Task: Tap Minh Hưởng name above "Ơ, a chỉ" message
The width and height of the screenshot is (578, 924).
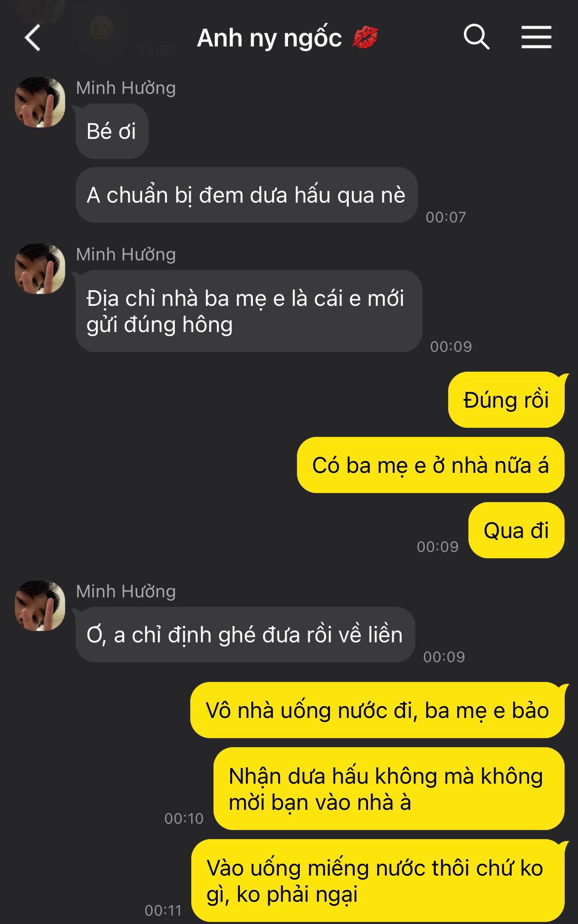Action: click(x=126, y=591)
